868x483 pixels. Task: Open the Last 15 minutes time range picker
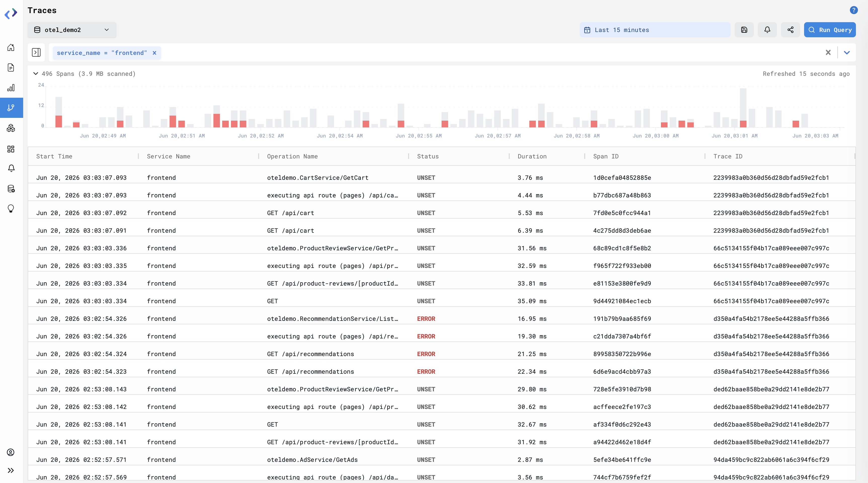[655, 30]
